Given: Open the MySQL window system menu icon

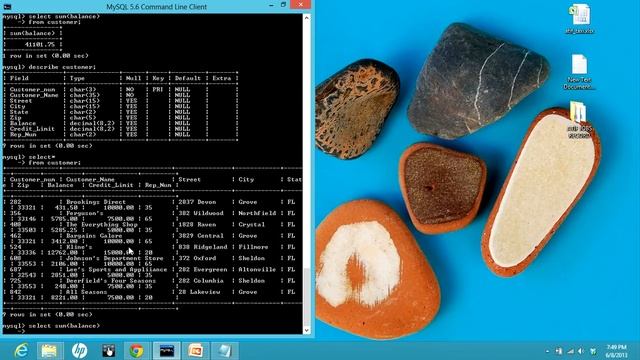Looking at the screenshot, I should (x=7, y=7).
